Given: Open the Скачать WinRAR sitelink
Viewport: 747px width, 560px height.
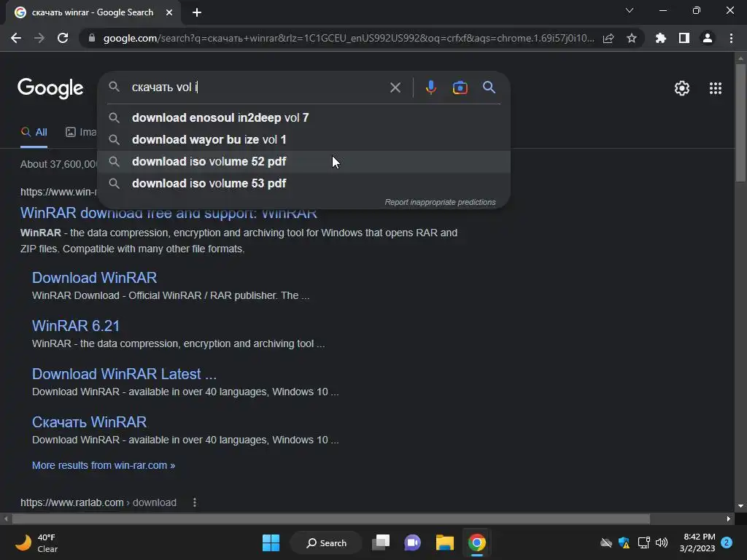Looking at the screenshot, I should (x=90, y=422).
